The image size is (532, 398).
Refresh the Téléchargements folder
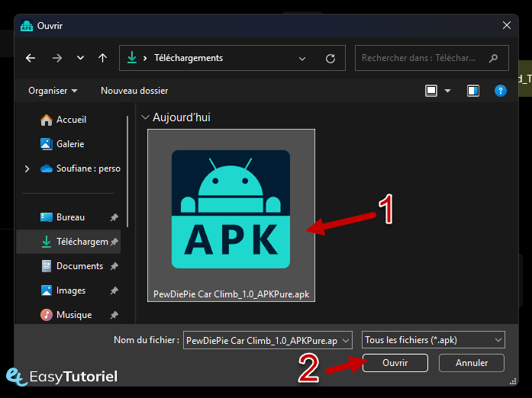(330, 59)
